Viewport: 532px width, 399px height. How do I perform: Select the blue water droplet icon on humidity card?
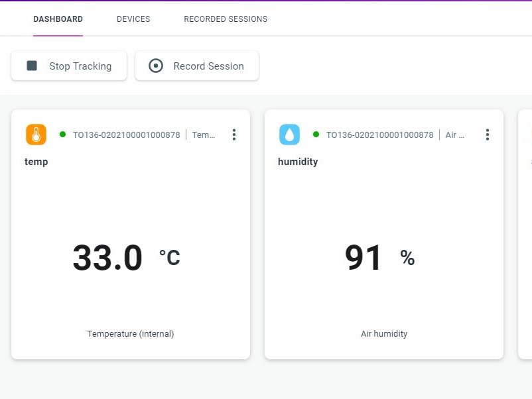pos(289,135)
